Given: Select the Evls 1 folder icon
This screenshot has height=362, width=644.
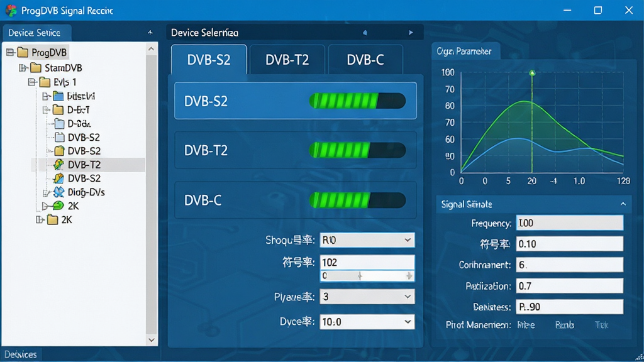Looking at the screenshot, I should (45, 82).
